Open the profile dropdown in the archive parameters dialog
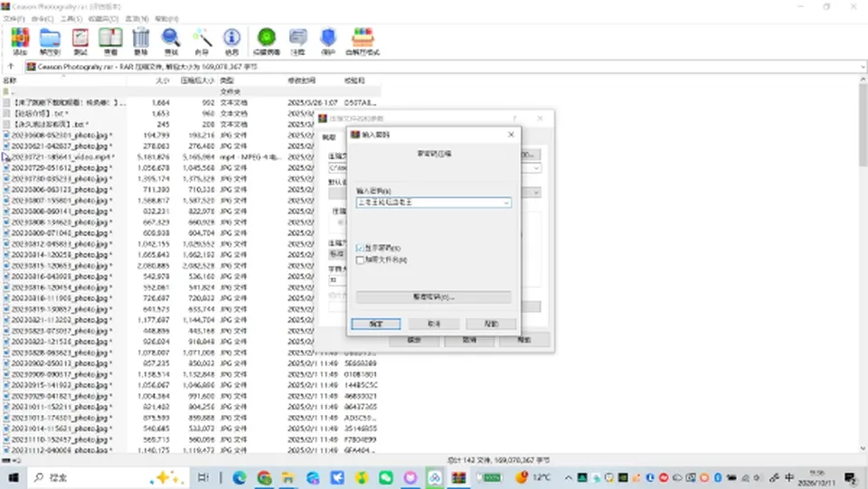 pyautogui.click(x=536, y=193)
